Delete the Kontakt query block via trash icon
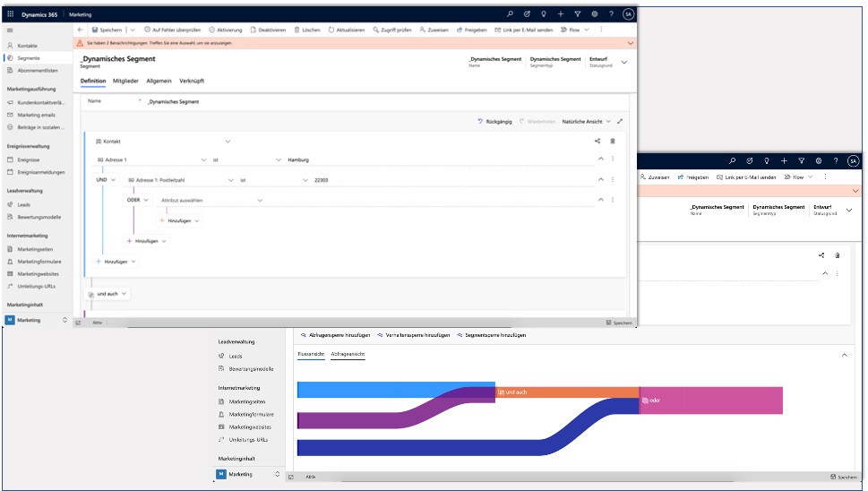868x491 pixels. pyautogui.click(x=613, y=141)
